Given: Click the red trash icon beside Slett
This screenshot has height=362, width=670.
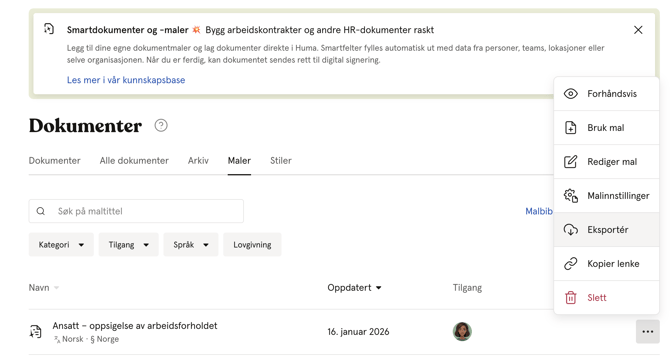Looking at the screenshot, I should tap(570, 297).
